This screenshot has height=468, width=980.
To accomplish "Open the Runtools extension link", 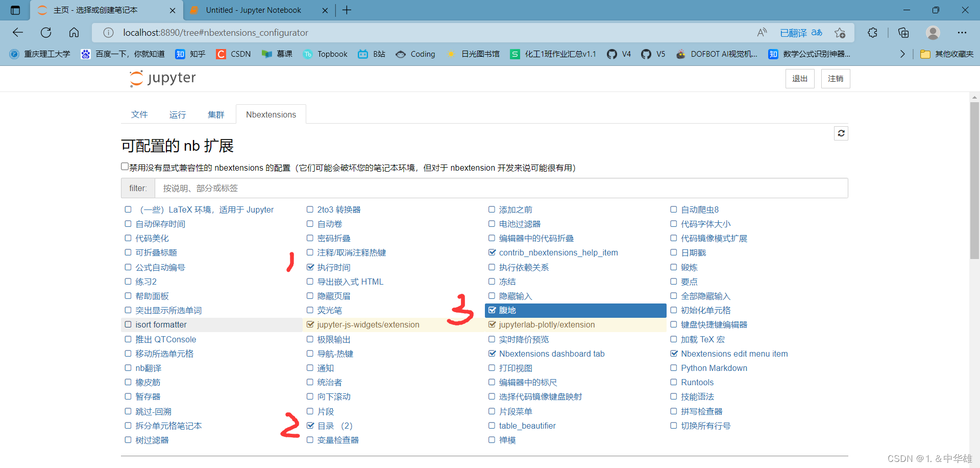I will coord(697,382).
